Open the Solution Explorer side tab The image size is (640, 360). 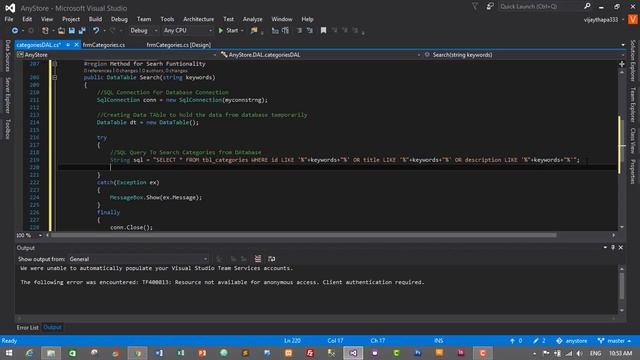click(x=633, y=60)
